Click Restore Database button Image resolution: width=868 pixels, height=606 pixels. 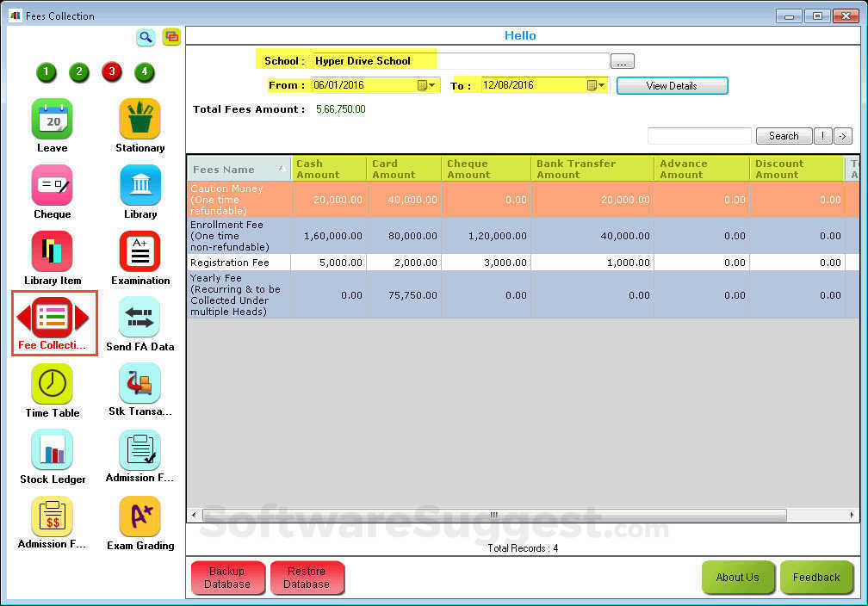(307, 578)
